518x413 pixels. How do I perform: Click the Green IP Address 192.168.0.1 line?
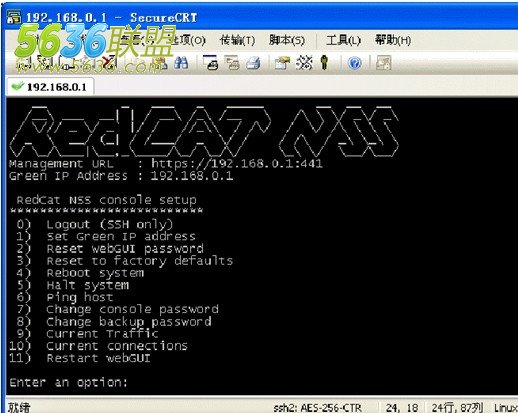pos(121,176)
